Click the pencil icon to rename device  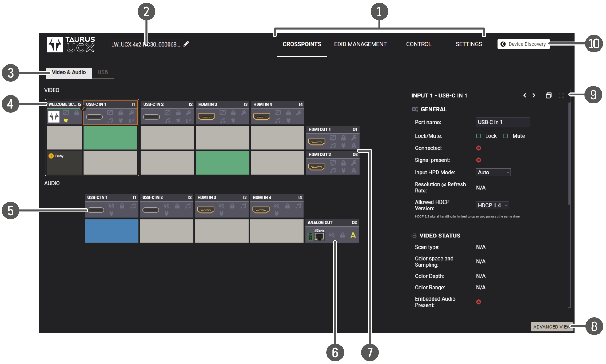click(186, 44)
